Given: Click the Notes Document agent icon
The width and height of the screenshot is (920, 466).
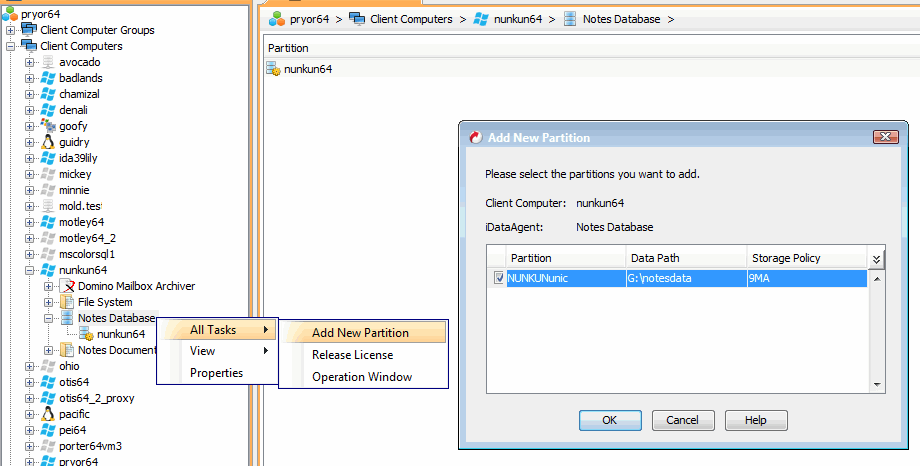Looking at the screenshot, I should [68, 350].
